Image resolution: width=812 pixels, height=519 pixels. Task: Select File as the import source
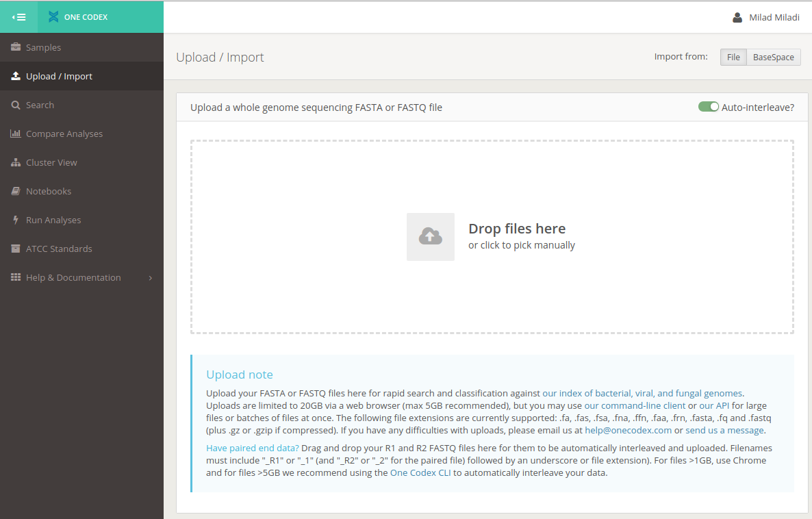(733, 58)
